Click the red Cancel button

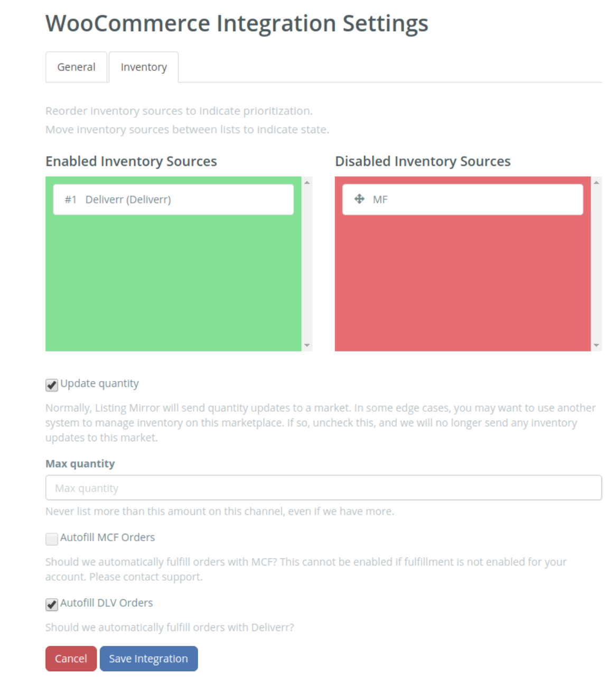click(71, 658)
